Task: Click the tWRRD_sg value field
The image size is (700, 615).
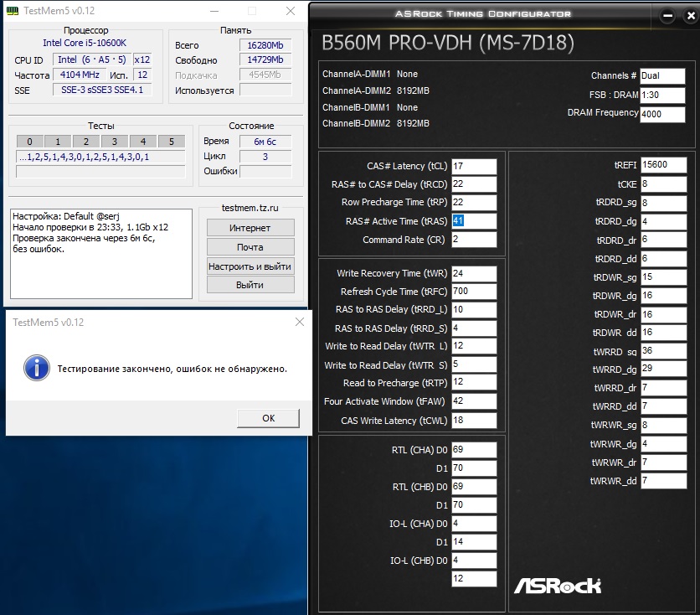Action: pyautogui.click(x=663, y=350)
